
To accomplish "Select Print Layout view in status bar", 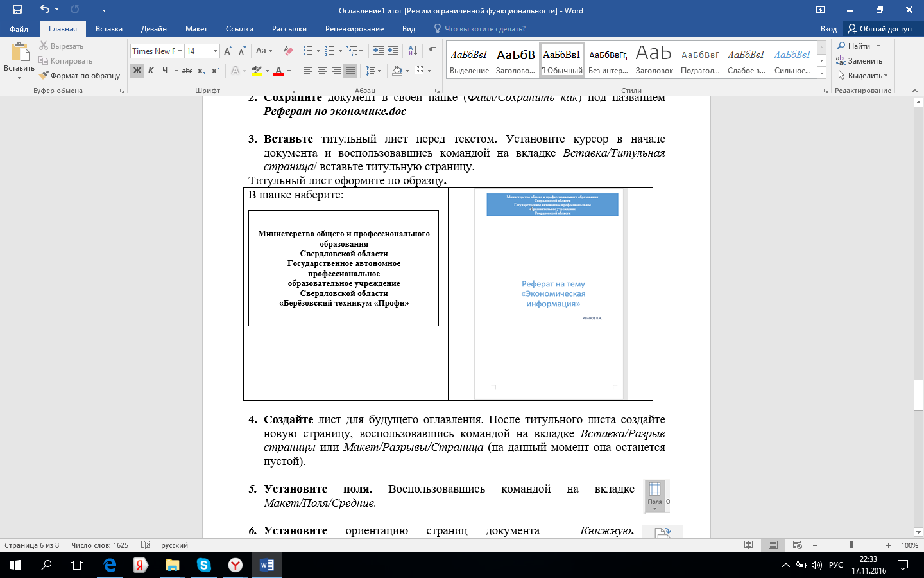I will [773, 545].
